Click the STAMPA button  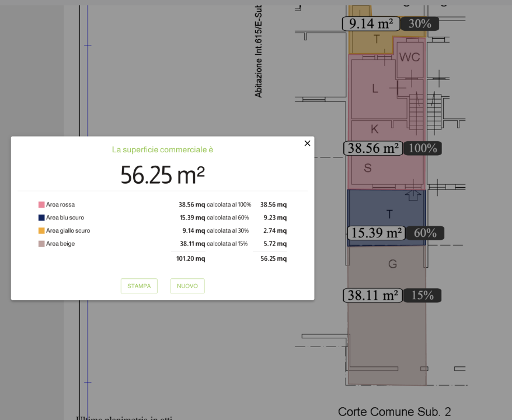pos(139,286)
